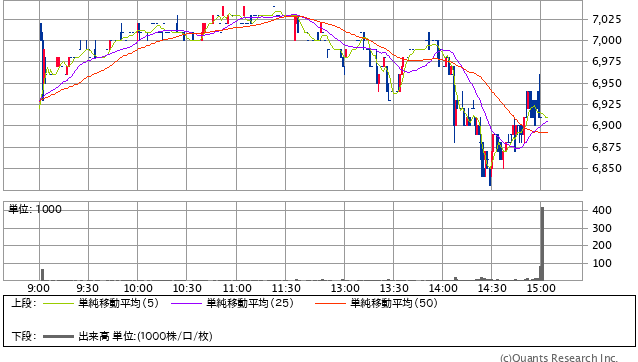Click the 300 volume axis label
The height and width of the screenshot is (362, 638).
point(602,228)
